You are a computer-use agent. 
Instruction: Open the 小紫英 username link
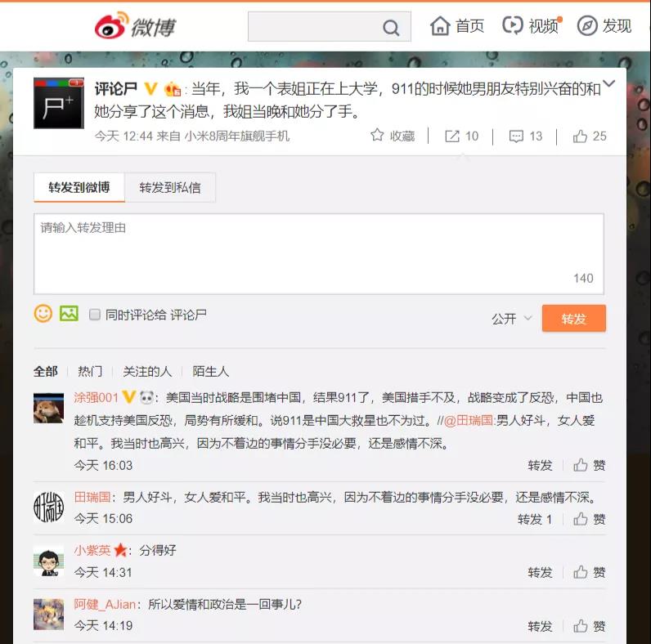tap(92, 550)
